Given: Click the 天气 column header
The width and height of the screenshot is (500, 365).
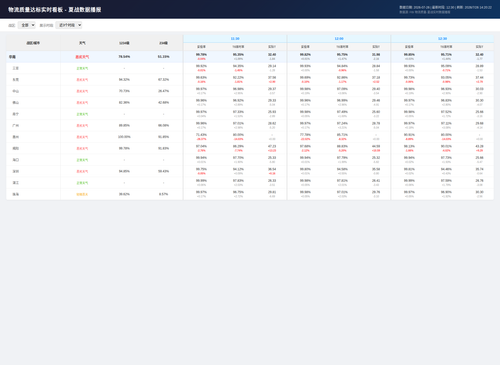Looking at the screenshot, I should (82, 43).
